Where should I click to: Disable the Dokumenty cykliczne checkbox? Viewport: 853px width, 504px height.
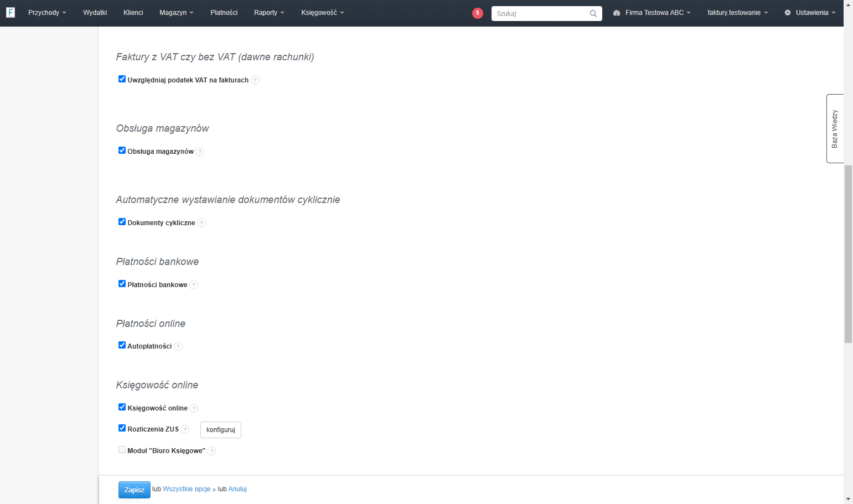[122, 222]
